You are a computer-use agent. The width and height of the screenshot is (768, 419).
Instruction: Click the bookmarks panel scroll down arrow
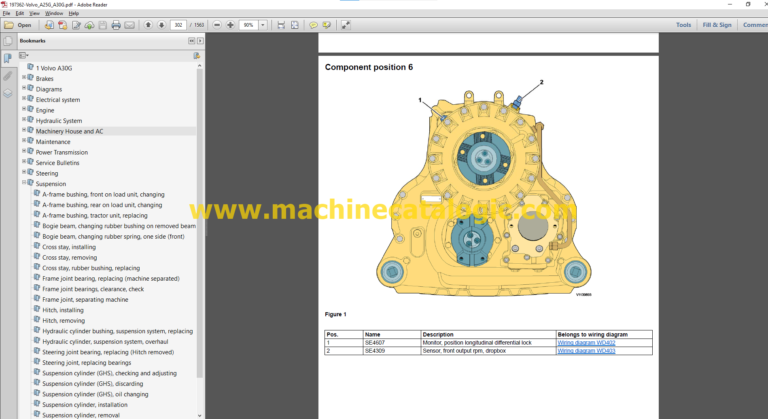[x=200, y=415]
